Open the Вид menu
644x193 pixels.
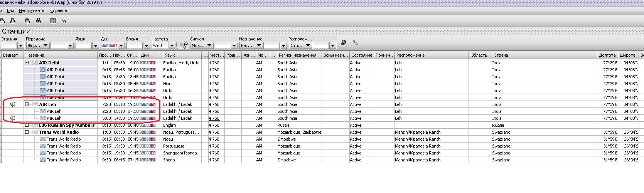coord(11,10)
